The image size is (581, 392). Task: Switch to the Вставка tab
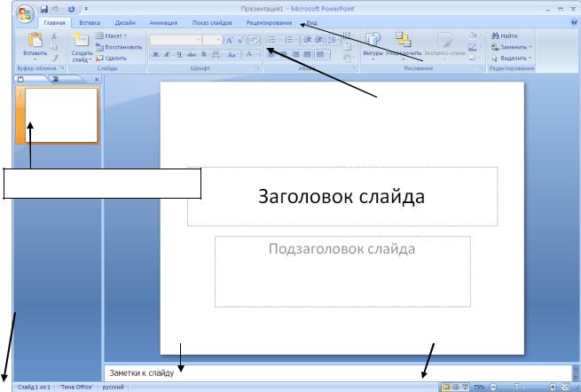click(90, 21)
